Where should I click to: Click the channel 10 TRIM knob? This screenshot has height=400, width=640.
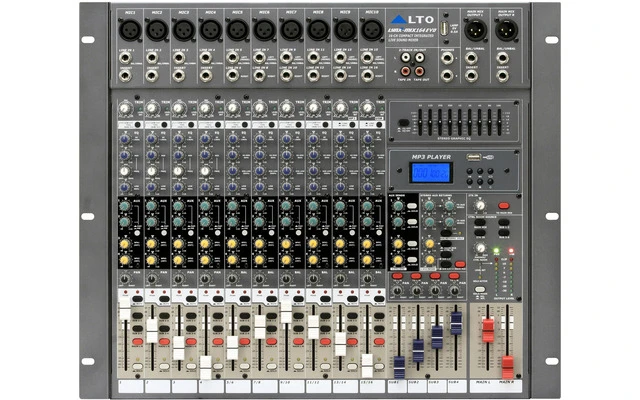pyautogui.click(x=367, y=109)
